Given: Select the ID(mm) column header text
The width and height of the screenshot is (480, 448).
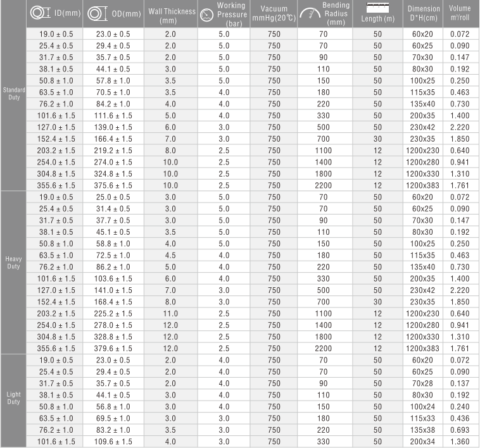Looking at the screenshot, I should 67,13.
